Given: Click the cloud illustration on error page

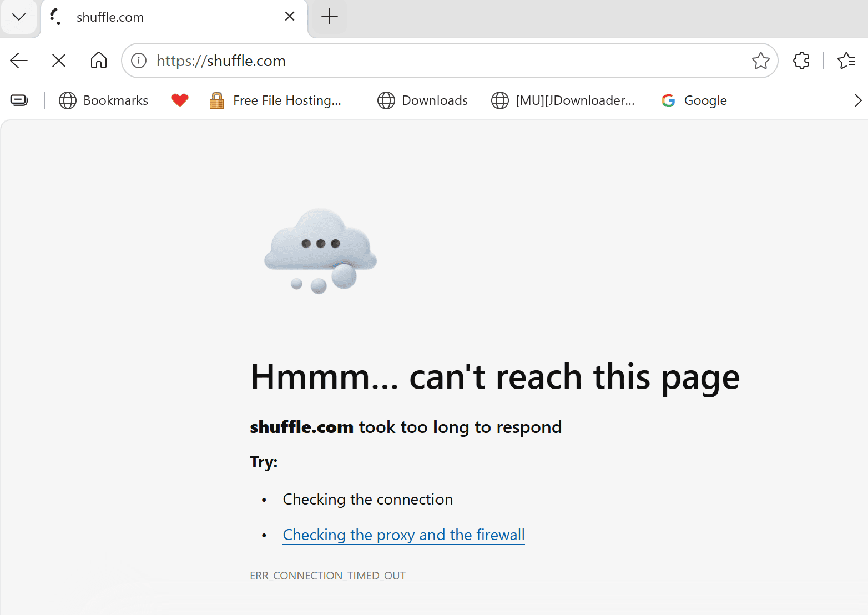Looking at the screenshot, I should (320, 251).
